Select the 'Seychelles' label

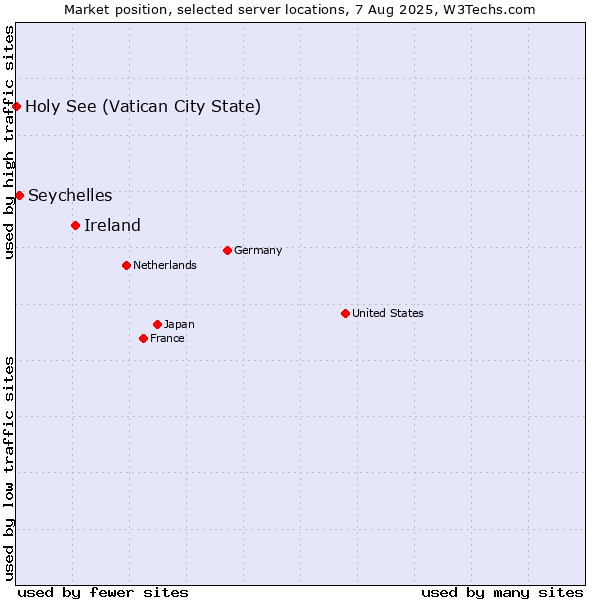[x=70, y=196]
